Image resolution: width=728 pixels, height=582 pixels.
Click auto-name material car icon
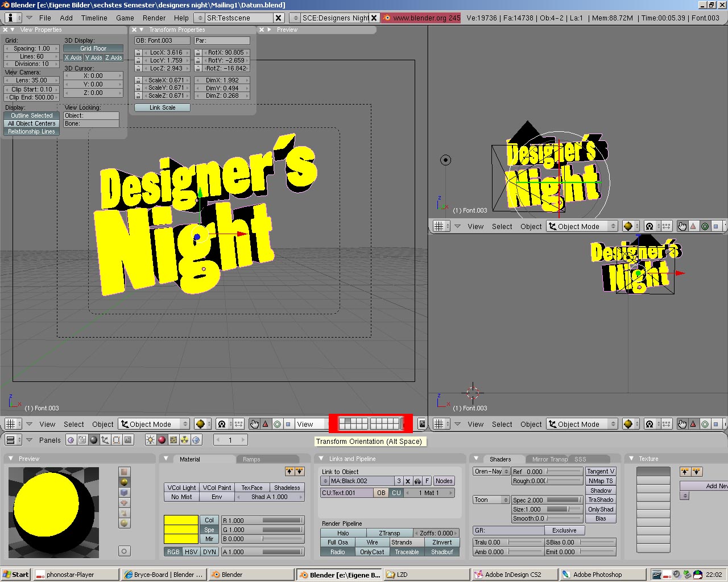pyautogui.click(x=417, y=481)
